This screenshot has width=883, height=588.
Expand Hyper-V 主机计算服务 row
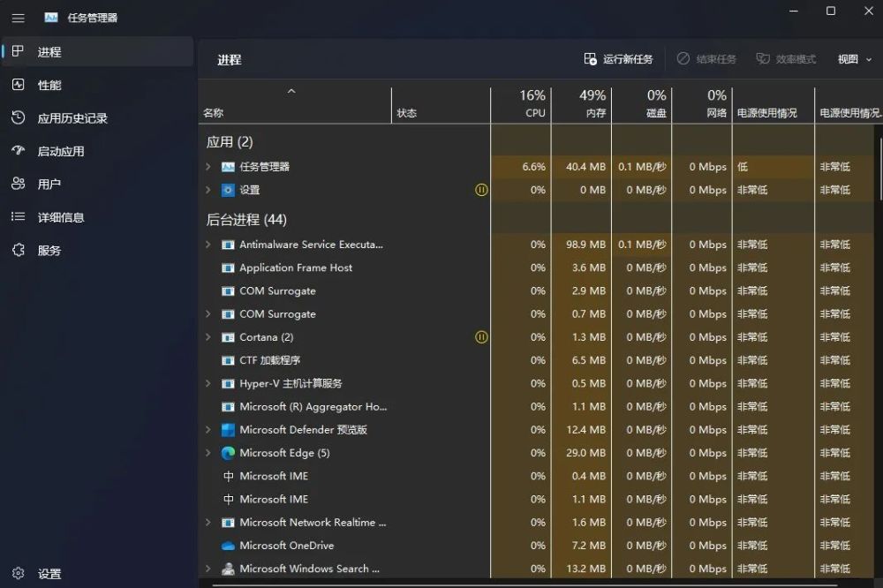208,383
